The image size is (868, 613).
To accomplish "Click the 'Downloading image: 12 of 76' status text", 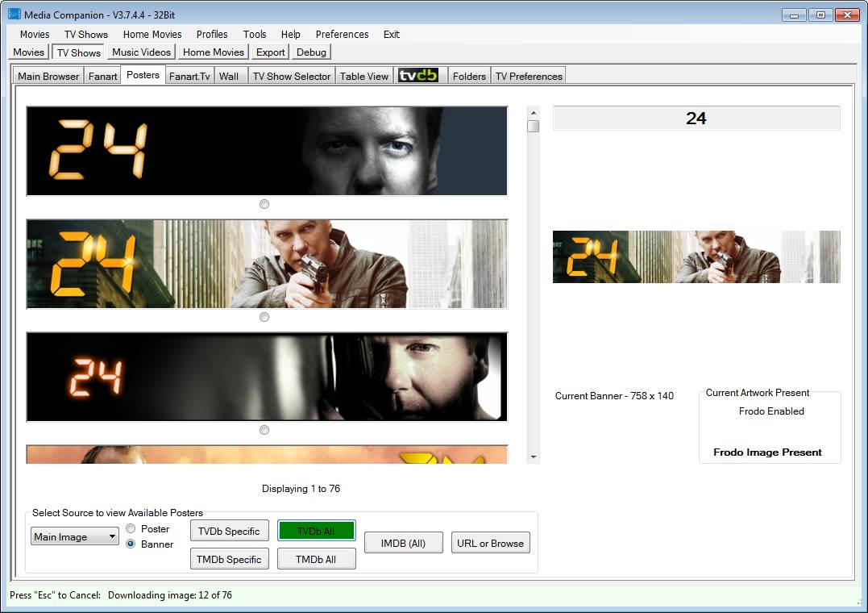I will point(170,594).
